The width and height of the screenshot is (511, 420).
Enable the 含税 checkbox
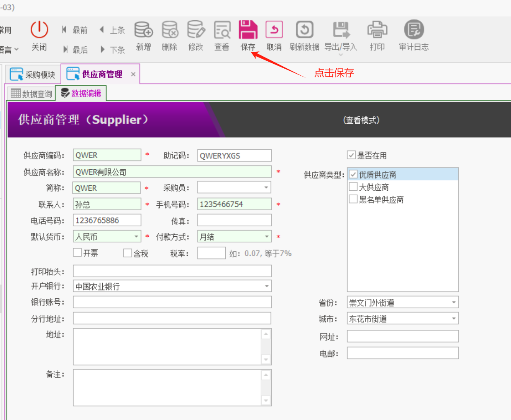(x=128, y=253)
